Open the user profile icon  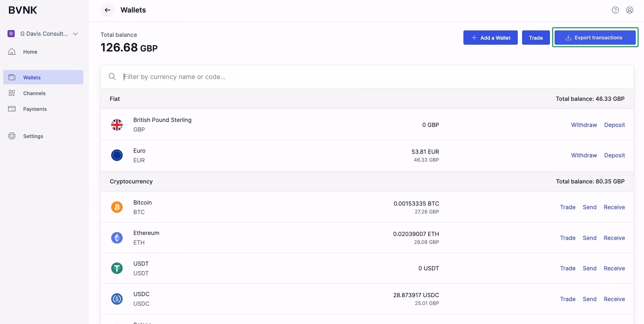[x=630, y=10]
